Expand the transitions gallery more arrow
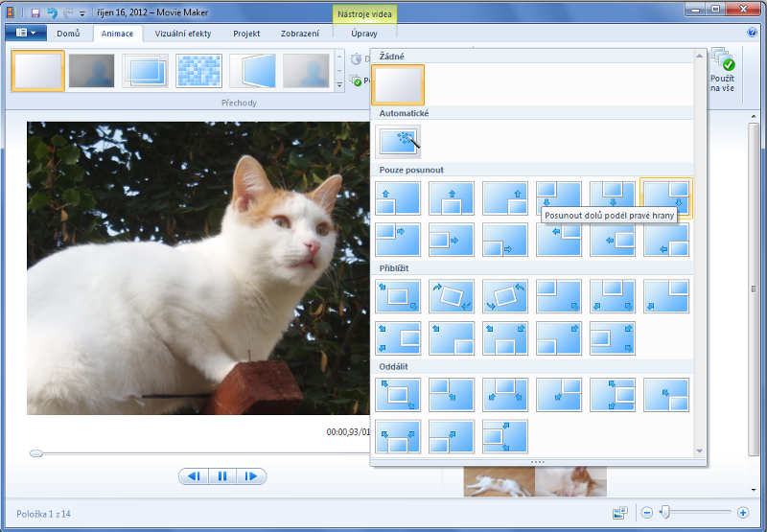Screen dimensions: 767x532 (339, 86)
